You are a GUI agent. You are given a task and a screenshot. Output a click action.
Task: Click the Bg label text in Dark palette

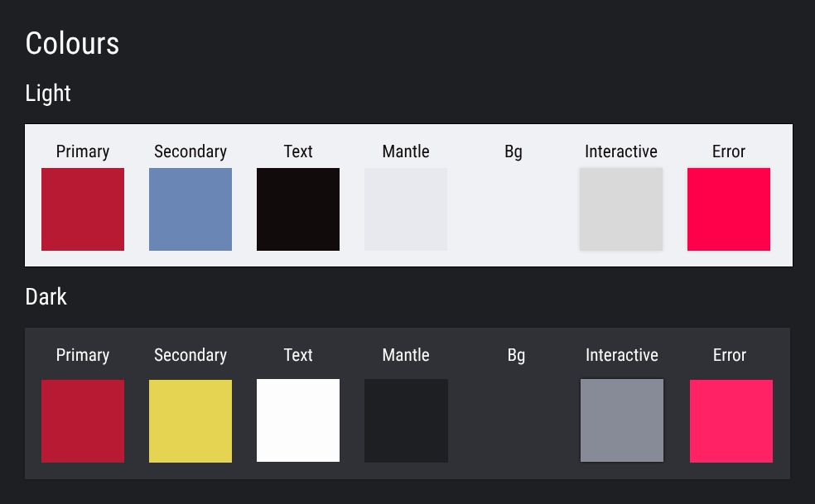click(516, 355)
